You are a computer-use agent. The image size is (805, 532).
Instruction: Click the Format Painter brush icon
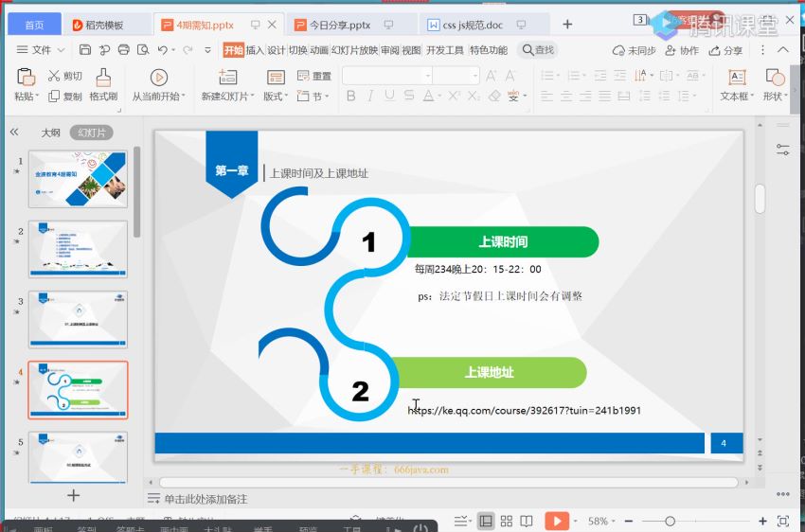[x=103, y=78]
